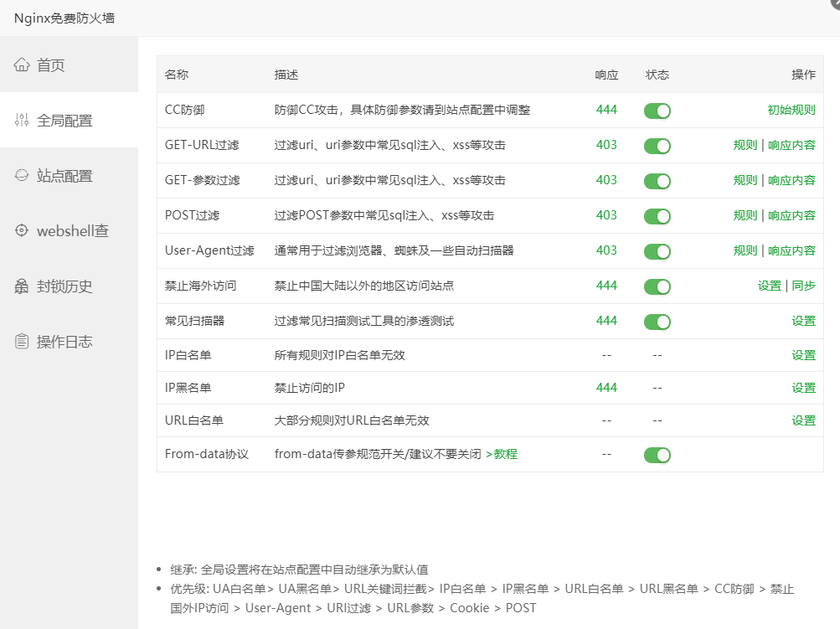The width and height of the screenshot is (840, 629).
Task: Toggle the 禁止海外访问 switch
Action: point(657,286)
